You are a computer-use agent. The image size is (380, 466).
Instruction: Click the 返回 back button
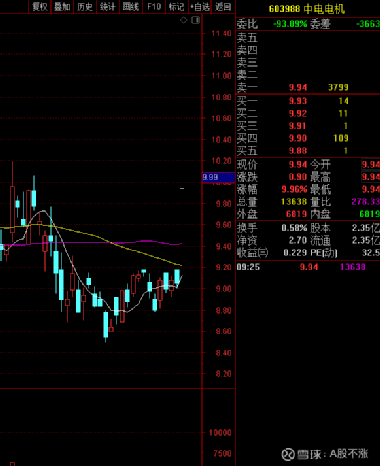[223, 7]
